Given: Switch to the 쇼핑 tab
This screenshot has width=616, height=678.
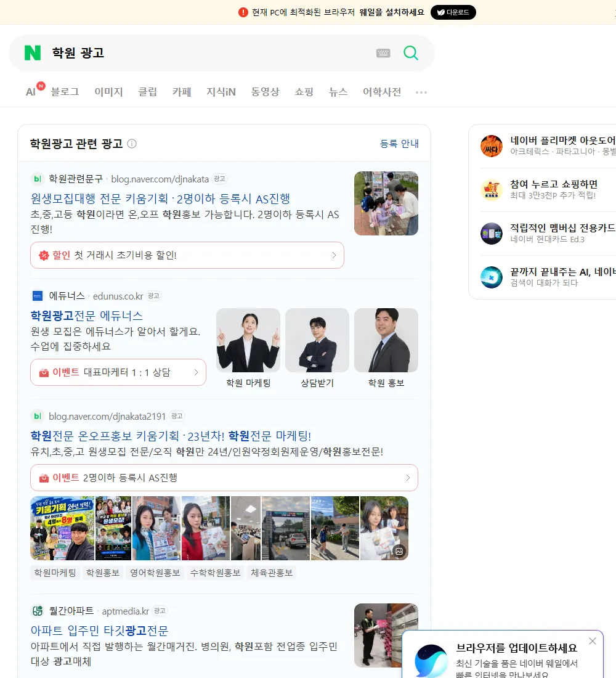Looking at the screenshot, I should point(304,92).
